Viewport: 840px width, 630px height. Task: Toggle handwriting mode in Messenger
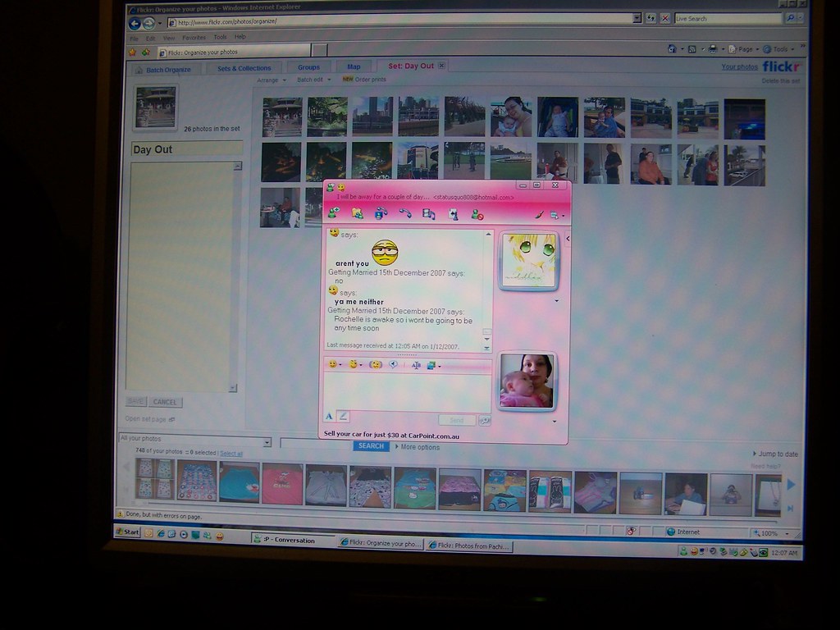pyautogui.click(x=344, y=416)
